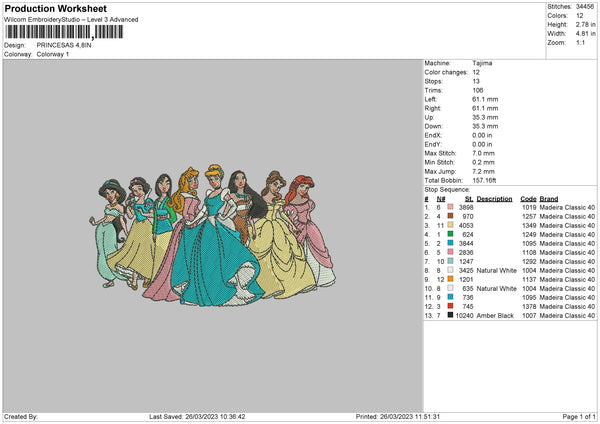Click code 1257 in stop row 2
Viewport: 600px width, 424px height.
tap(529, 216)
